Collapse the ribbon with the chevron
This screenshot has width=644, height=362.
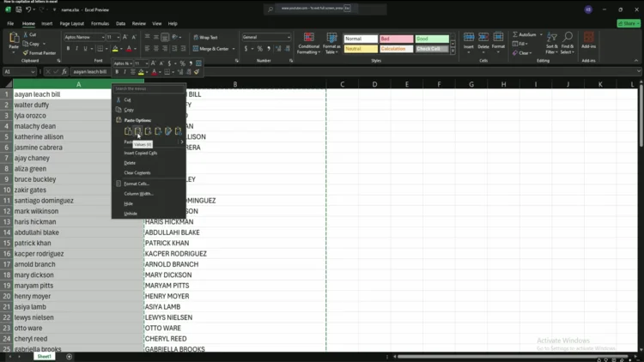[x=636, y=61]
